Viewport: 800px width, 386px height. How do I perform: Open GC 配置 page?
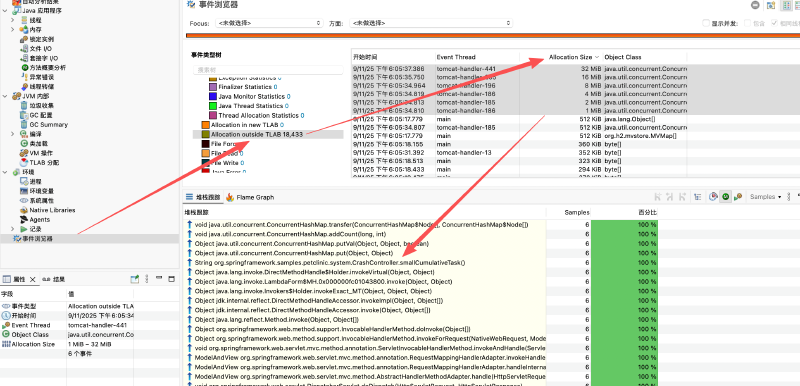pyautogui.click(x=41, y=115)
